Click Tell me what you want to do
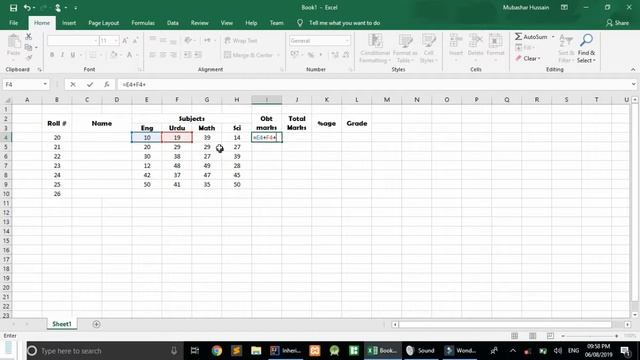The height and width of the screenshot is (360, 640). [344, 23]
